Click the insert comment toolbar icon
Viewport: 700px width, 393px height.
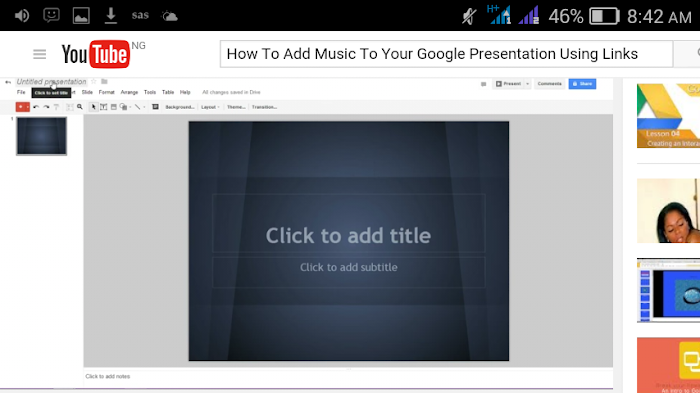155,107
